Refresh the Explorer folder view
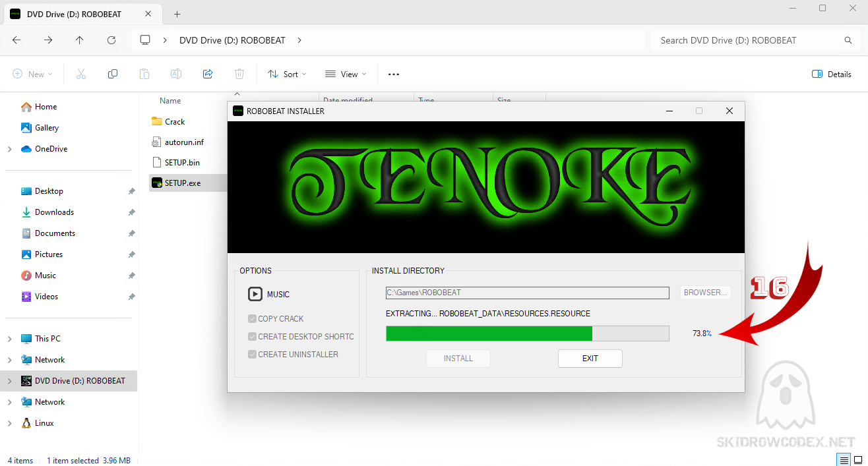868x466 pixels. 111,40
